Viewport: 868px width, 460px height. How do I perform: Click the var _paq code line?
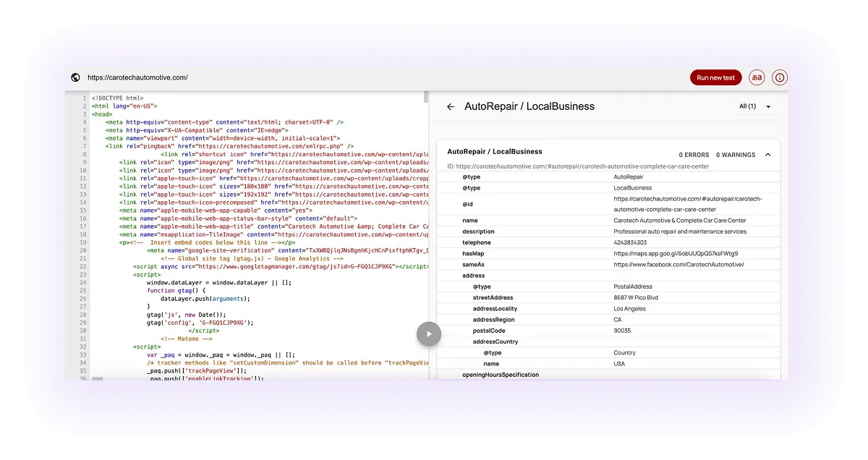[x=221, y=354]
